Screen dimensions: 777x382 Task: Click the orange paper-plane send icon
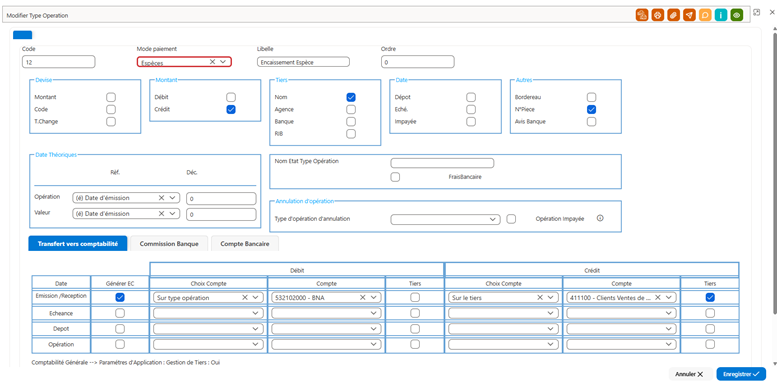point(689,15)
